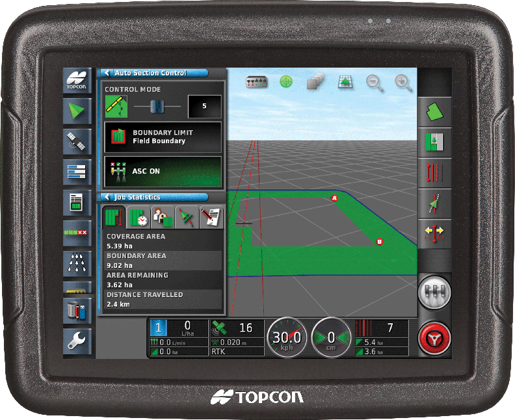Zoom out with the minus magnifier

pyautogui.click(x=375, y=83)
